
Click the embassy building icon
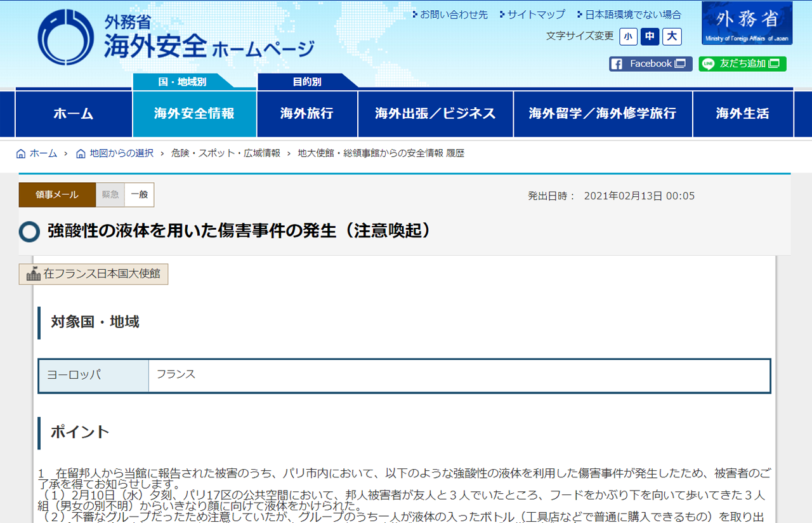[33, 274]
